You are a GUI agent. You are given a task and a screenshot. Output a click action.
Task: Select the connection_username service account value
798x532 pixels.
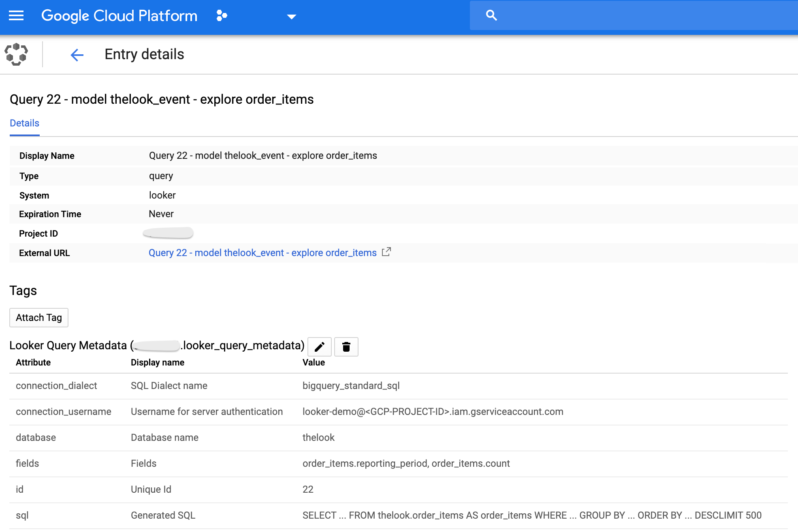coord(433,412)
